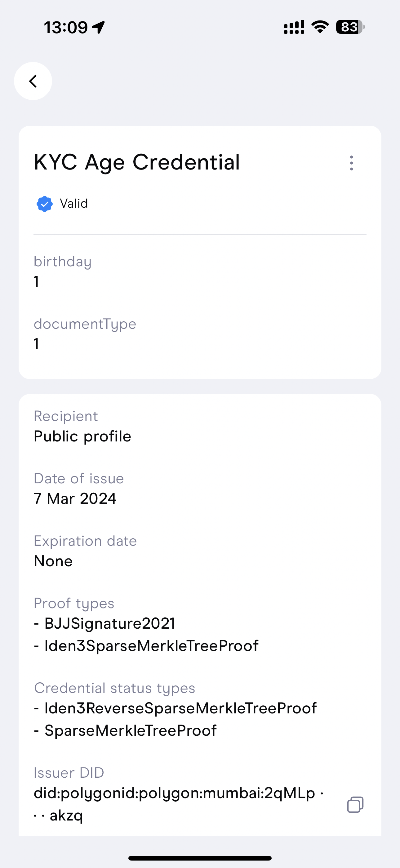This screenshot has height=868, width=400.
Task: Copy the Issuer DID
Action: [355, 805]
